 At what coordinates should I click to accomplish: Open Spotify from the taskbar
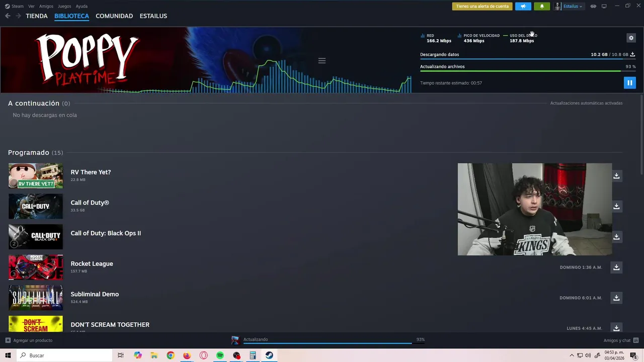click(220, 355)
